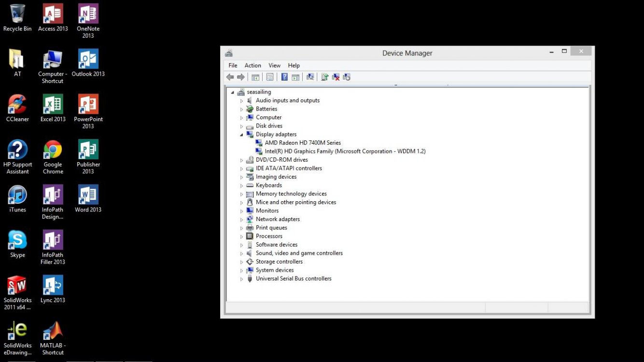Click the Forward arrow in Device Manager toolbar
The height and width of the screenshot is (362, 644).
[x=240, y=77]
